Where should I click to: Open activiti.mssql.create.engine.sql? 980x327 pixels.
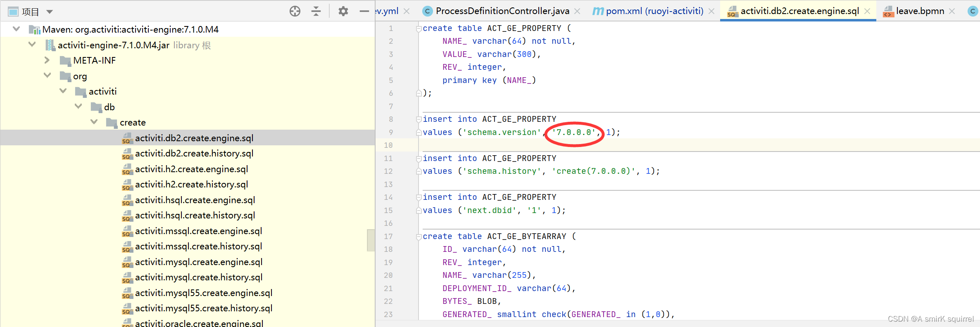tap(199, 231)
